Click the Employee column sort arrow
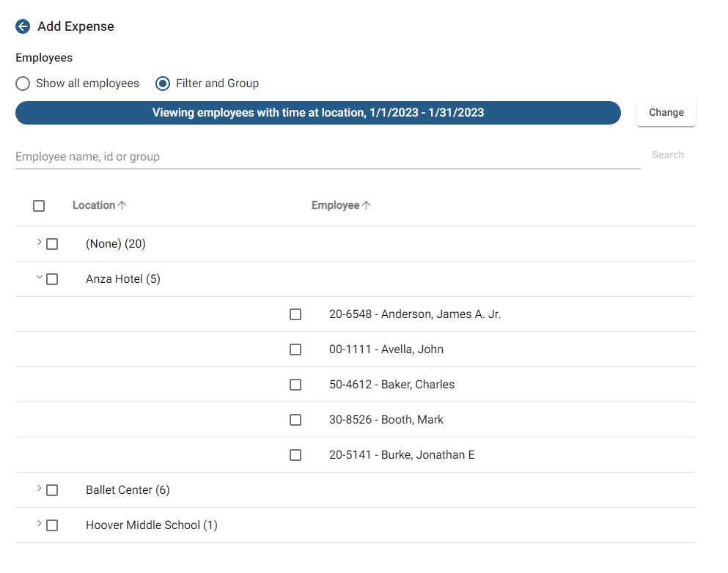The width and height of the screenshot is (728, 573). pos(367,205)
